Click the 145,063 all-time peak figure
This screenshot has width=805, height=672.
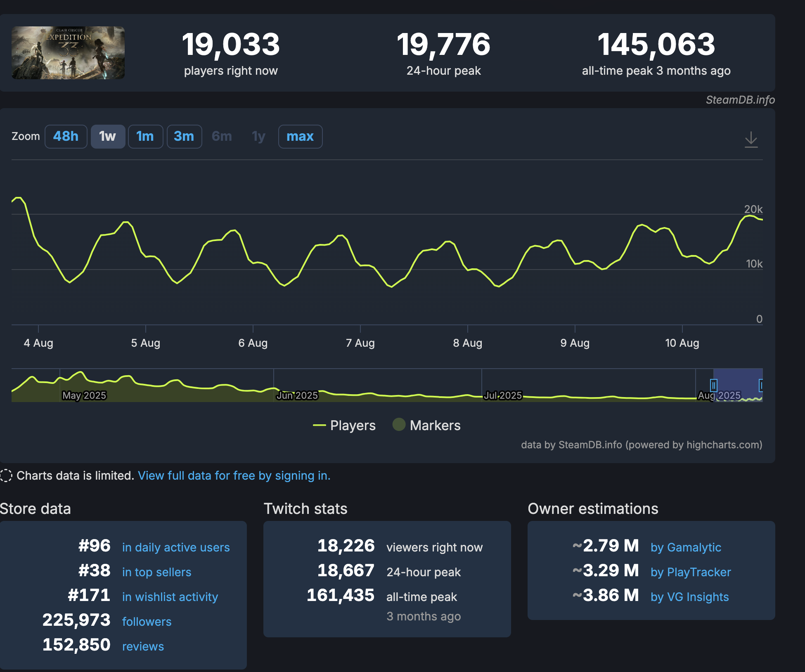pyautogui.click(x=656, y=44)
